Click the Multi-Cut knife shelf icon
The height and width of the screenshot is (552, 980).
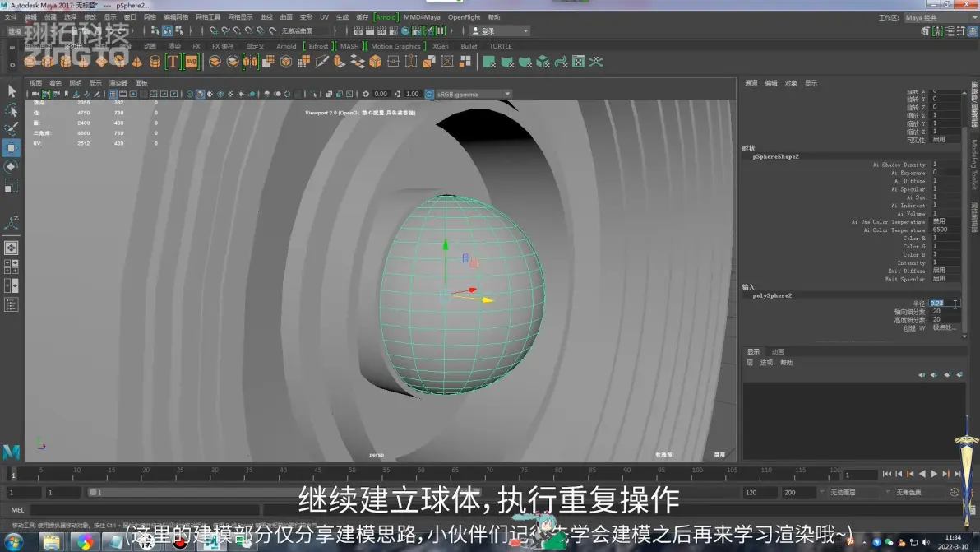322,61
